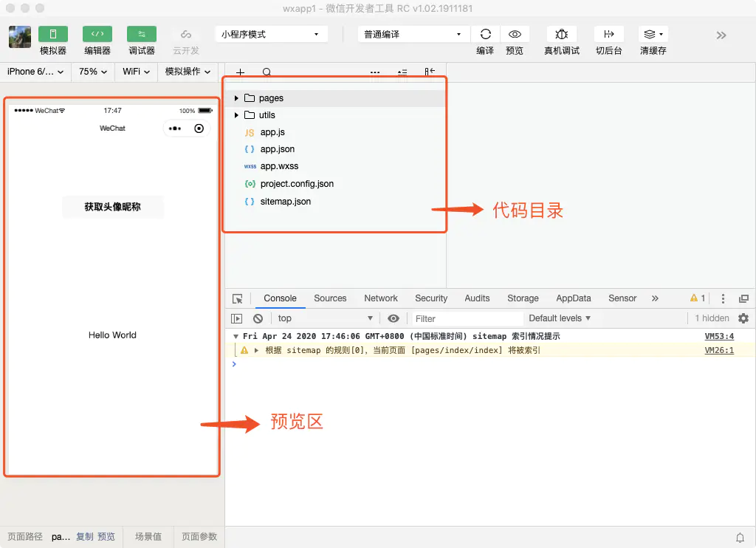
Task: Open the Default levels dropdown
Action: point(560,318)
